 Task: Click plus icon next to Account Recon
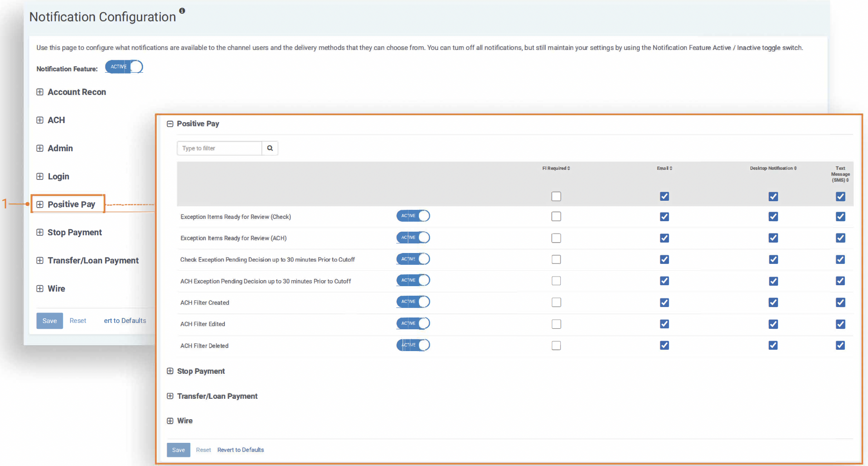(40, 92)
